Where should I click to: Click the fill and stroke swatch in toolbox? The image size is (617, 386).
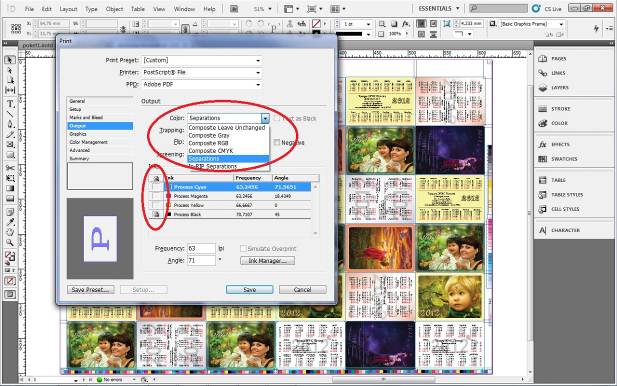click(10, 257)
